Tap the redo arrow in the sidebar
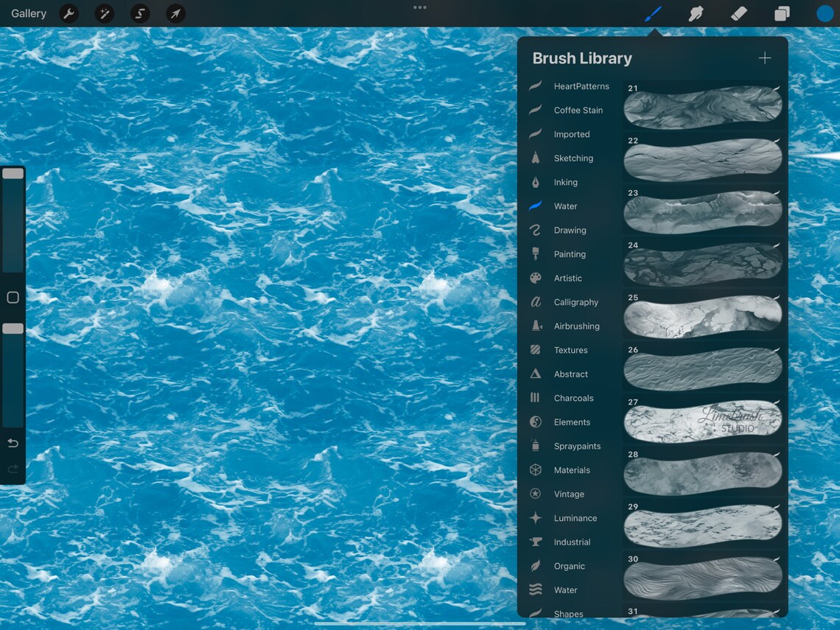The height and width of the screenshot is (630, 840). click(13, 469)
